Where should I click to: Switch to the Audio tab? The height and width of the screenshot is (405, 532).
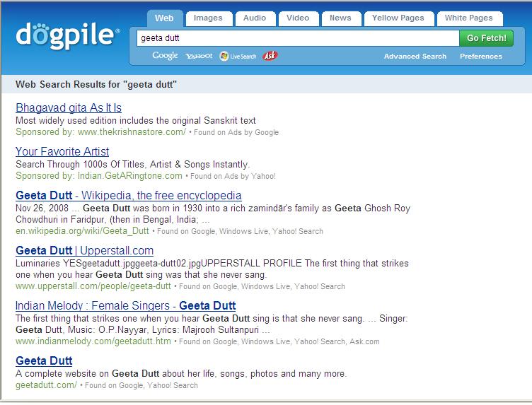coord(255,18)
